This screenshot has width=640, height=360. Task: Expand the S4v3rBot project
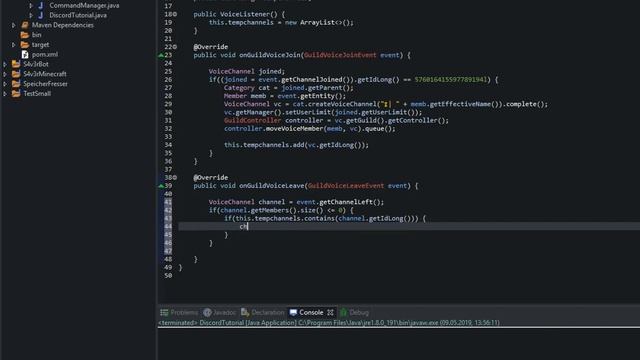(x=5, y=64)
